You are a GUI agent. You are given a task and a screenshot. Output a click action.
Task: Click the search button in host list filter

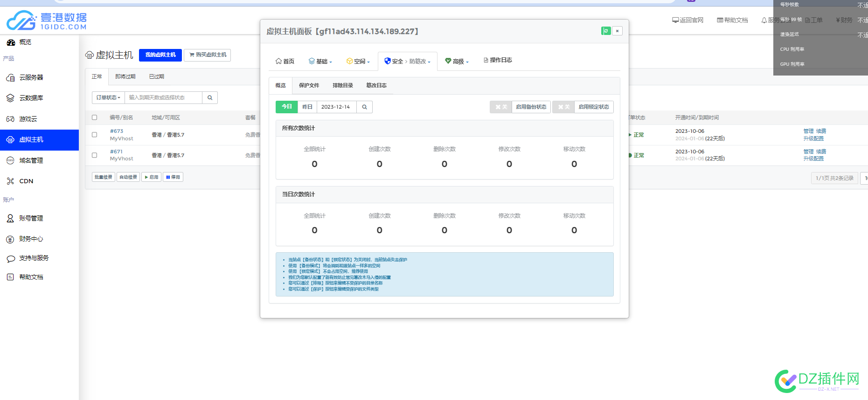[x=210, y=97]
